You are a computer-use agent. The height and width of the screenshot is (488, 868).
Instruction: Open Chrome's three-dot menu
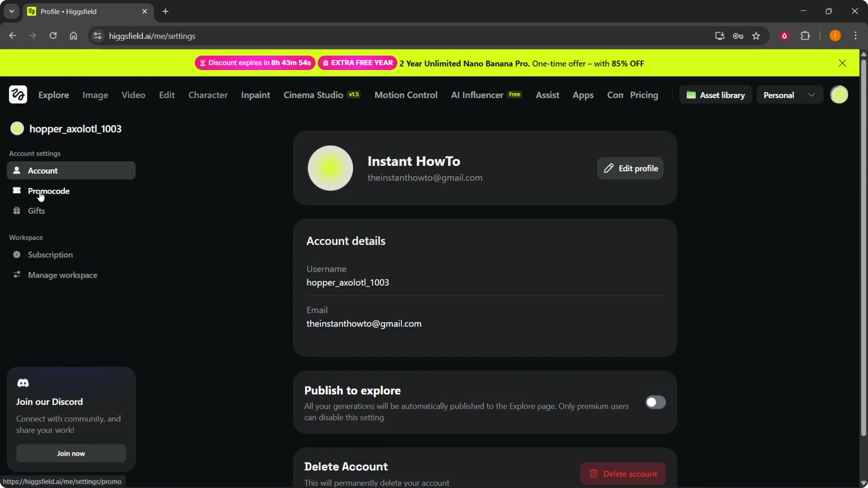(x=856, y=36)
